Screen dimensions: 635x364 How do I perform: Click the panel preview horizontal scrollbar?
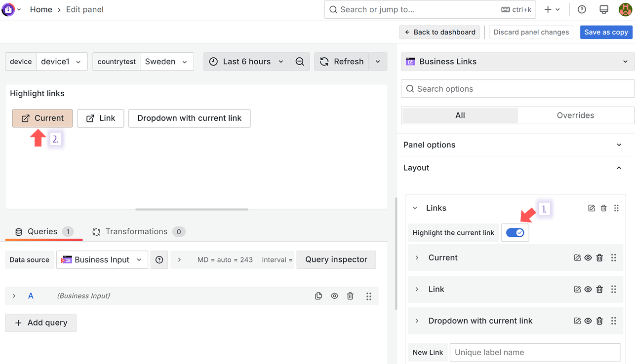[192, 210]
